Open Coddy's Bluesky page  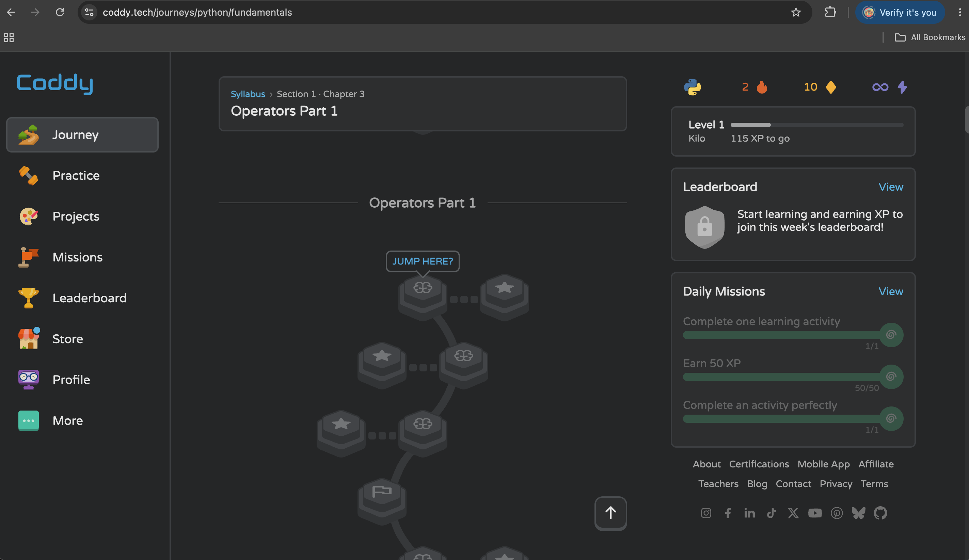click(x=858, y=513)
